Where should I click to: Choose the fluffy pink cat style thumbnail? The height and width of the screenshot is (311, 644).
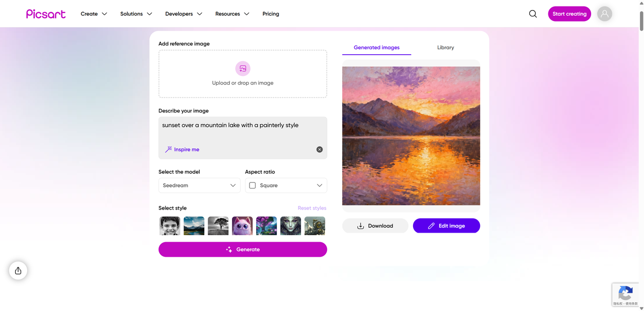click(x=243, y=226)
